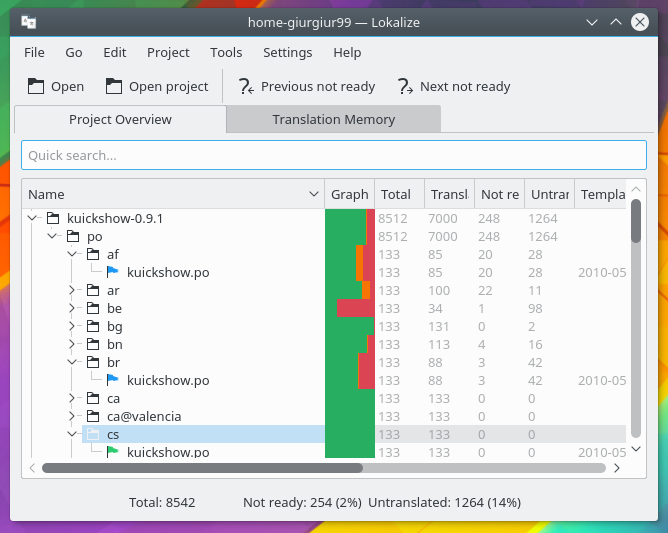Switch to the Translation Memory tab
The height and width of the screenshot is (533, 668).
(333, 119)
